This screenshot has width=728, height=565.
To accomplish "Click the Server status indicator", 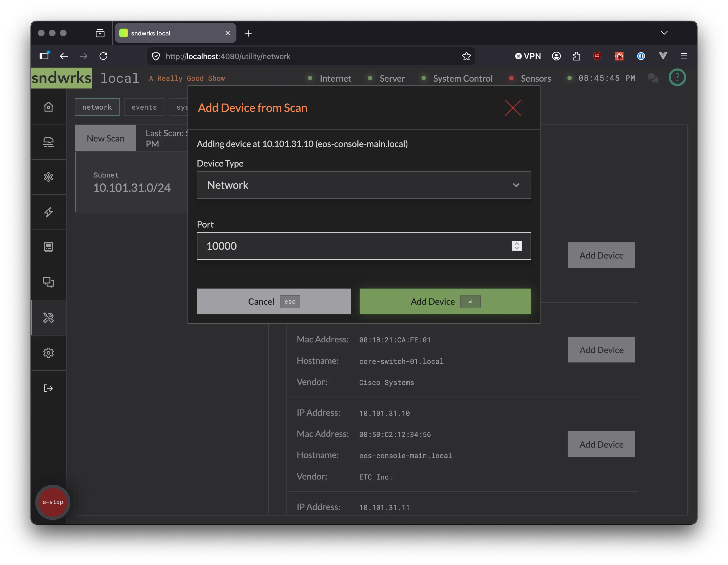I will [x=386, y=78].
